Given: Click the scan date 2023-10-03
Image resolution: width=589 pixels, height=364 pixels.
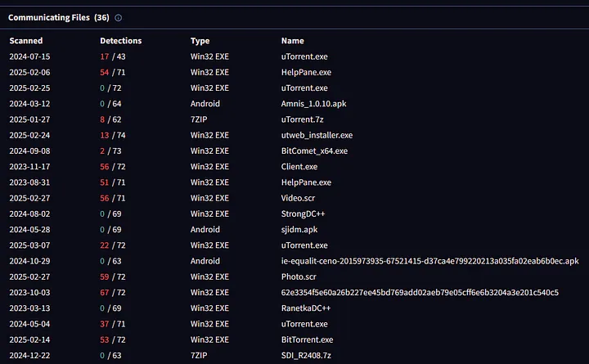Looking at the screenshot, I should 29,293.
